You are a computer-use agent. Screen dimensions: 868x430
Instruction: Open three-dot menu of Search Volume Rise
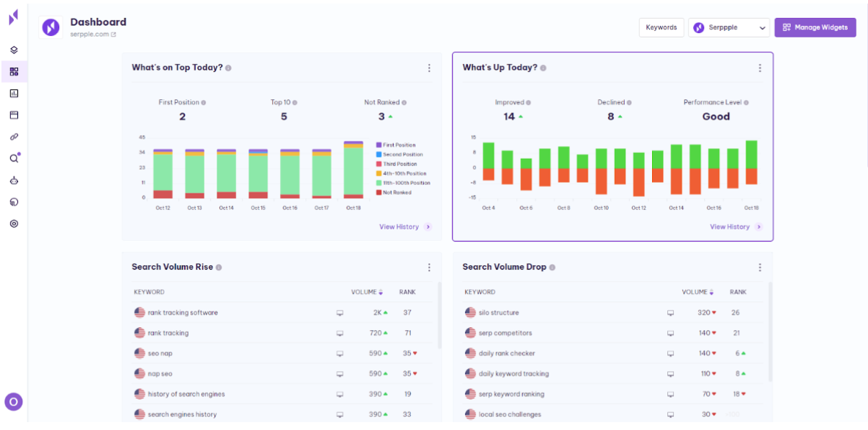430,267
